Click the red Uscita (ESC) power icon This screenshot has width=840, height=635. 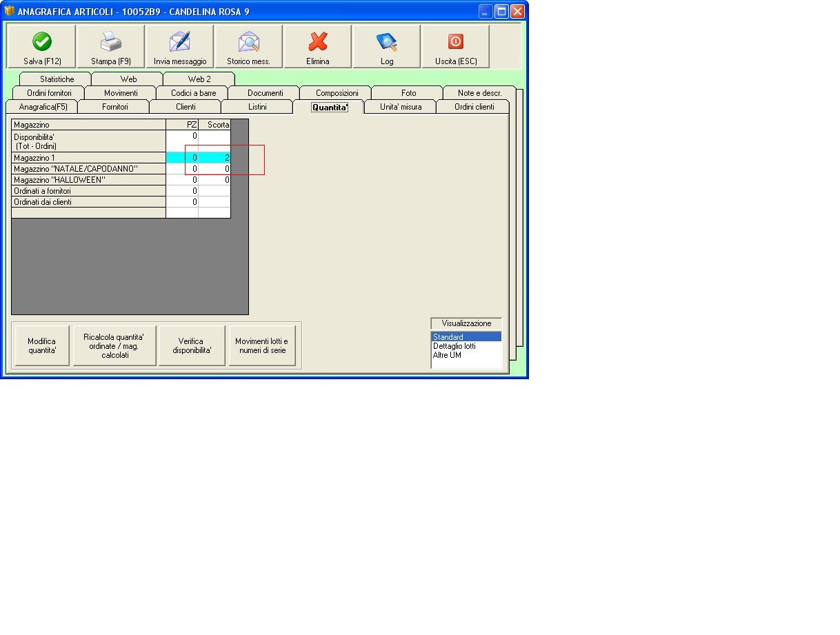[456, 41]
